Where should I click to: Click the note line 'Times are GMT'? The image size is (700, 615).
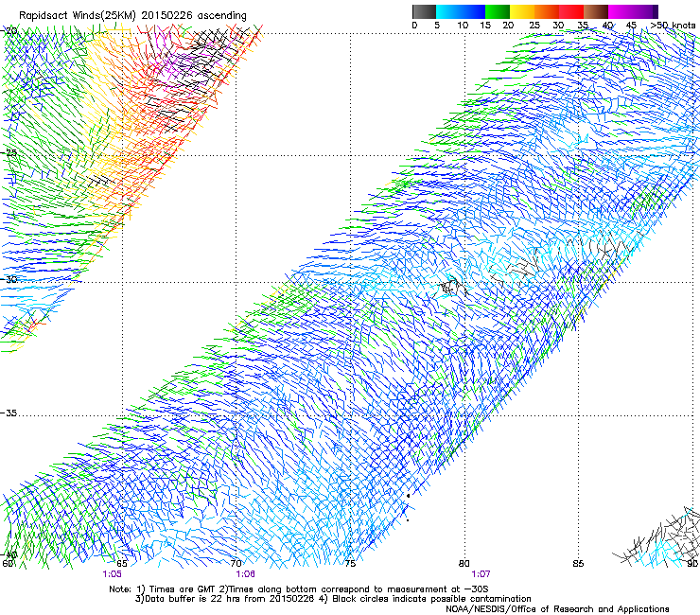coord(182,589)
